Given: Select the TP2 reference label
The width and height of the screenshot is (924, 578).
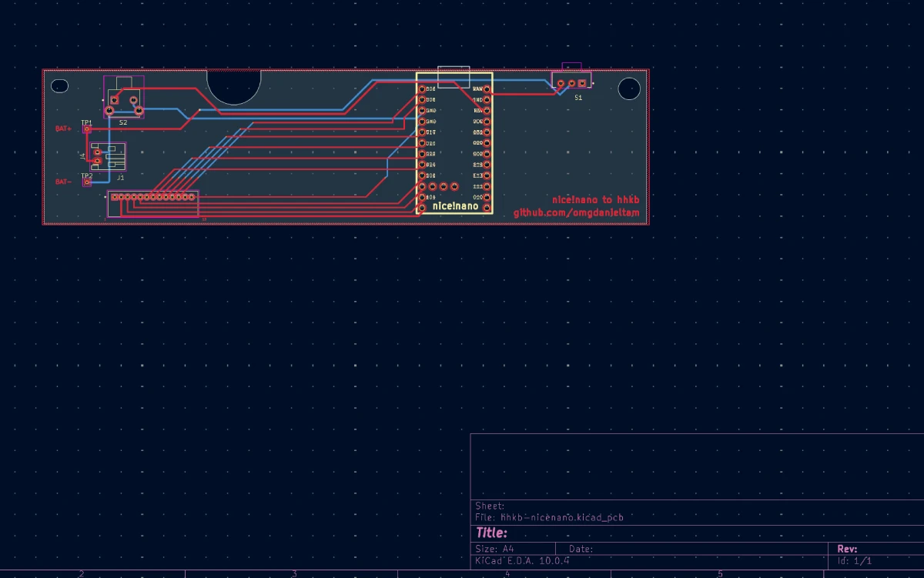Looking at the screenshot, I should (x=87, y=176).
